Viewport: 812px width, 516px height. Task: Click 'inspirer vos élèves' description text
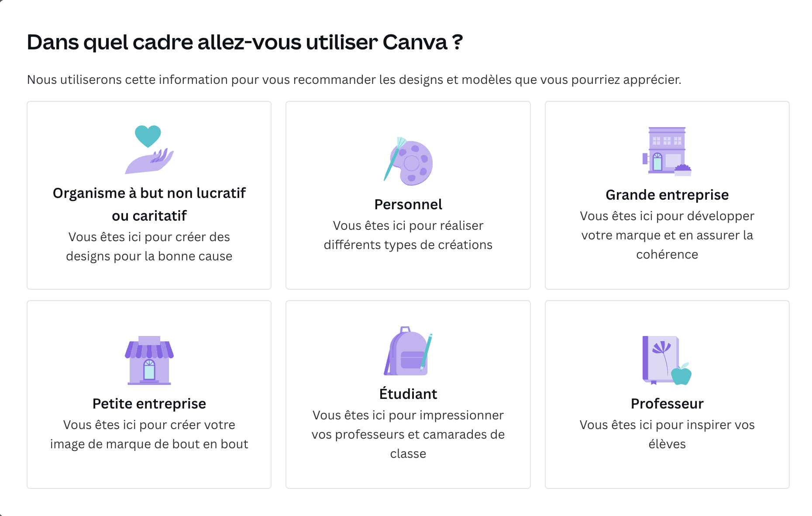(667, 434)
